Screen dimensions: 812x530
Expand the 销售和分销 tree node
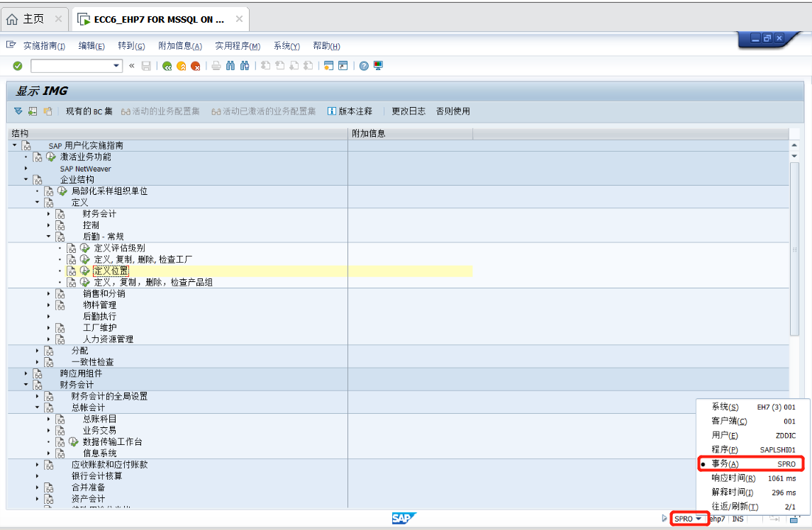[x=49, y=293]
